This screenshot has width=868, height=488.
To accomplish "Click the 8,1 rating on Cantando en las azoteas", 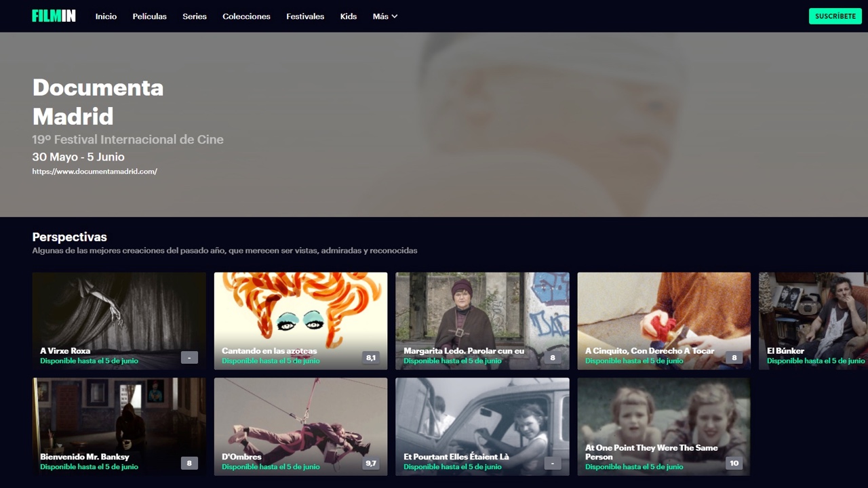I will [x=371, y=357].
